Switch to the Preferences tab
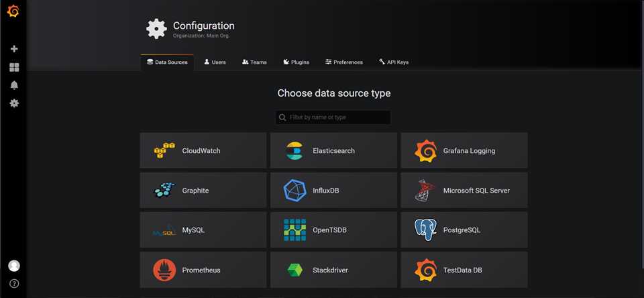 343,62
